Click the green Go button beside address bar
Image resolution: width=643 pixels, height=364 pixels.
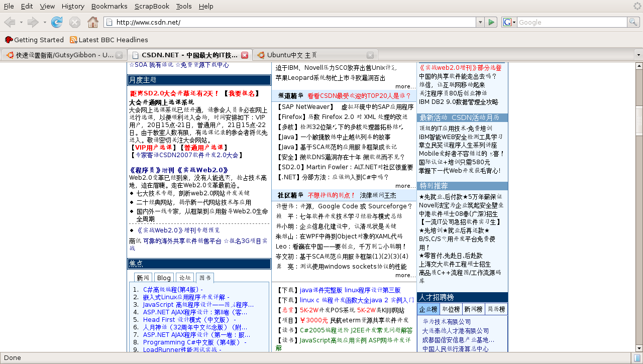point(492,22)
